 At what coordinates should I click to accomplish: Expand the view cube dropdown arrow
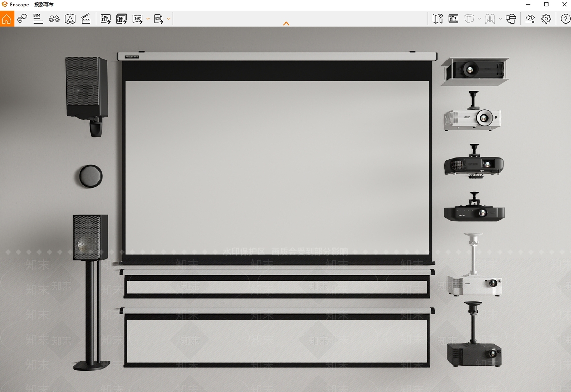pyautogui.click(x=480, y=19)
